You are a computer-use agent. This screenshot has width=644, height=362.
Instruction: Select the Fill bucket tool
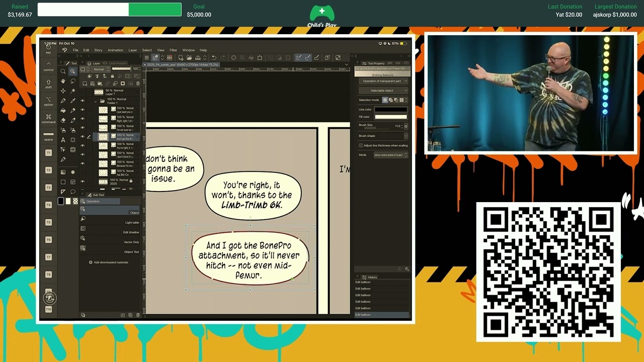[x=63, y=111]
